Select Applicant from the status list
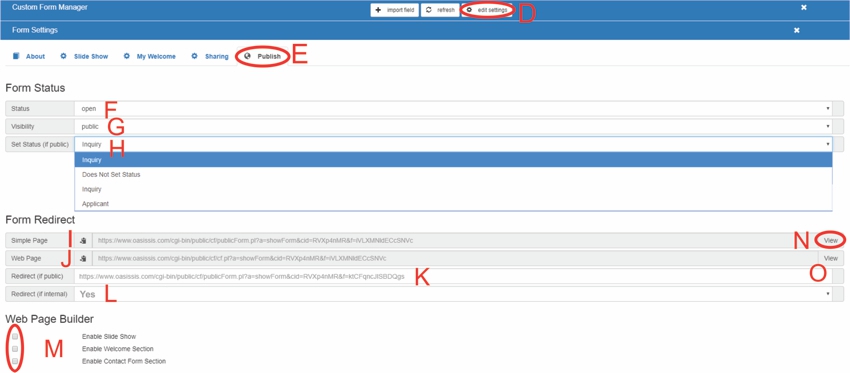850x373 pixels. pos(453,204)
